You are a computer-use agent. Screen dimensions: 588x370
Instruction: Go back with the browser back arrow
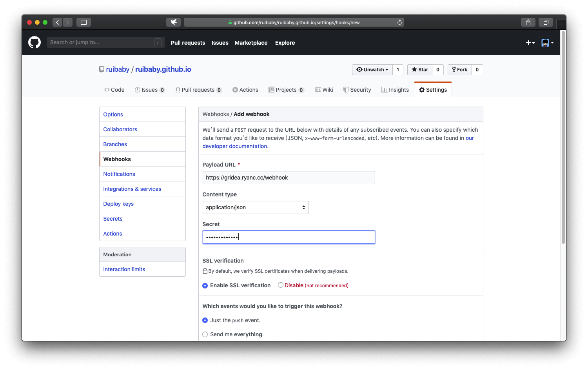point(58,22)
